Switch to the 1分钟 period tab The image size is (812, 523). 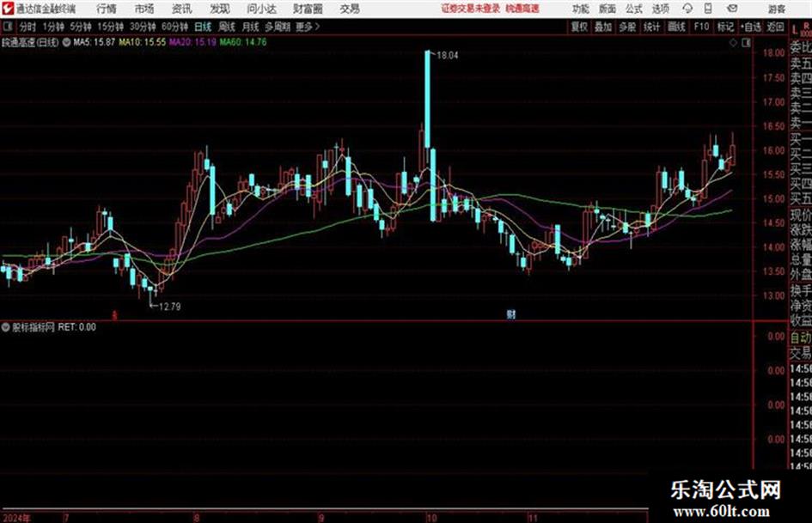click(52, 27)
